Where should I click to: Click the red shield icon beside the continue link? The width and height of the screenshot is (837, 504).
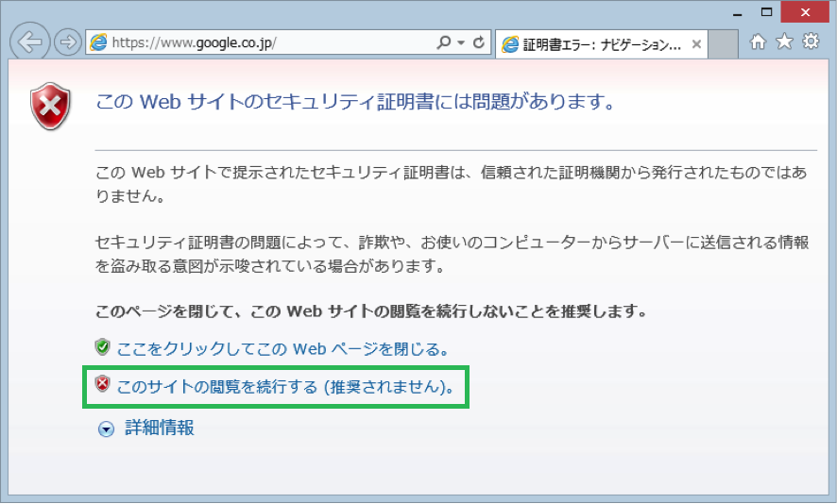pyautogui.click(x=102, y=383)
